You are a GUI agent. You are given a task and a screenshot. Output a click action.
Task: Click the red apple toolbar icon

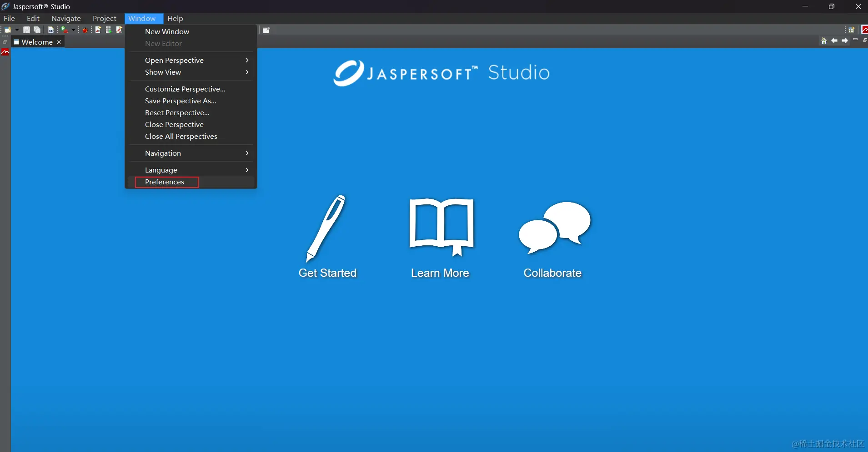[85, 30]
